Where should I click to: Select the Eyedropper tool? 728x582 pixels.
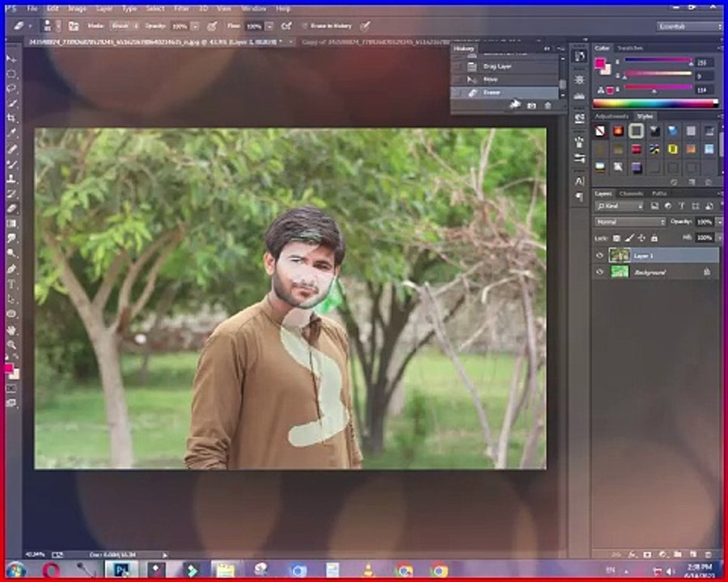[x=11, y=133]
